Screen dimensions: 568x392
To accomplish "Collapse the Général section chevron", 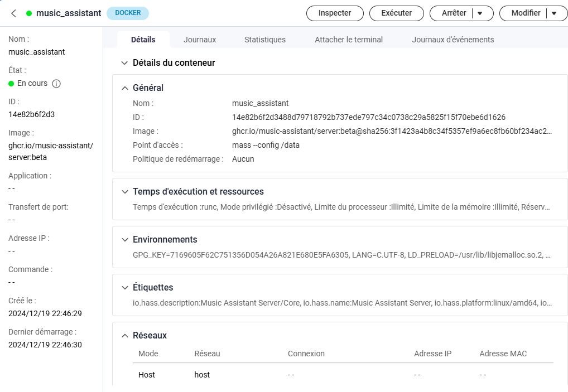I will [x=124, y=88].
